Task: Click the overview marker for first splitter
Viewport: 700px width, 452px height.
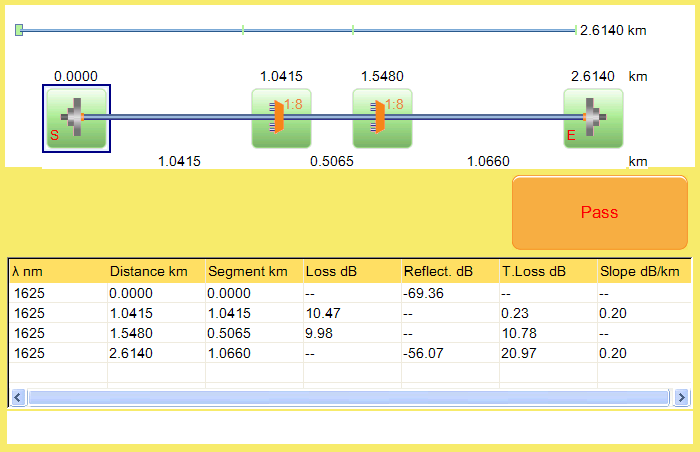Action: (243, 30)
